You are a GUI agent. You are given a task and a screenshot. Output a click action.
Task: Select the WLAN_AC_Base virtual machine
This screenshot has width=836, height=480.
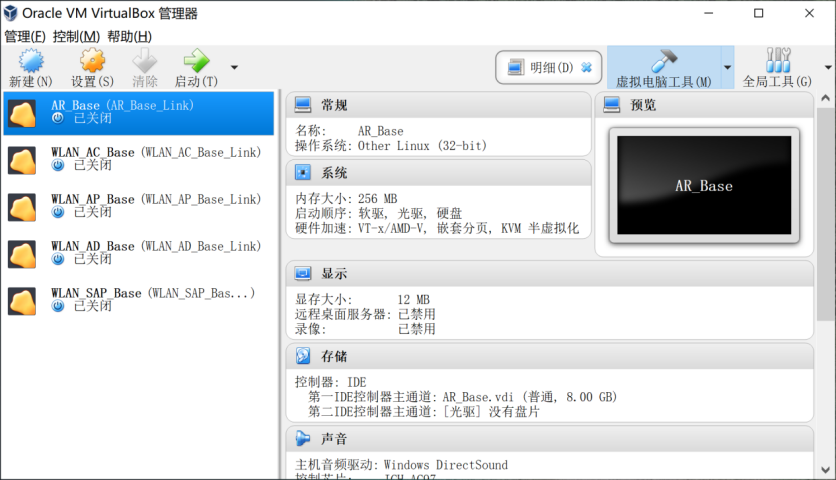139,160
